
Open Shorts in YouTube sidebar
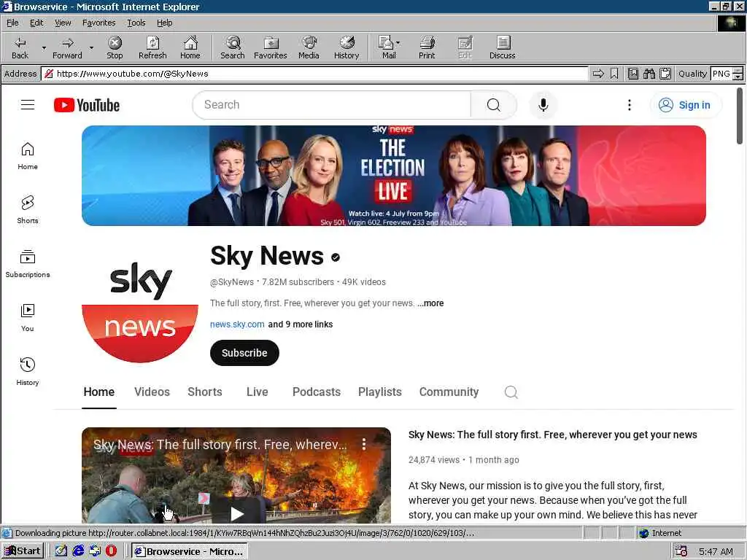coord(28,209)
